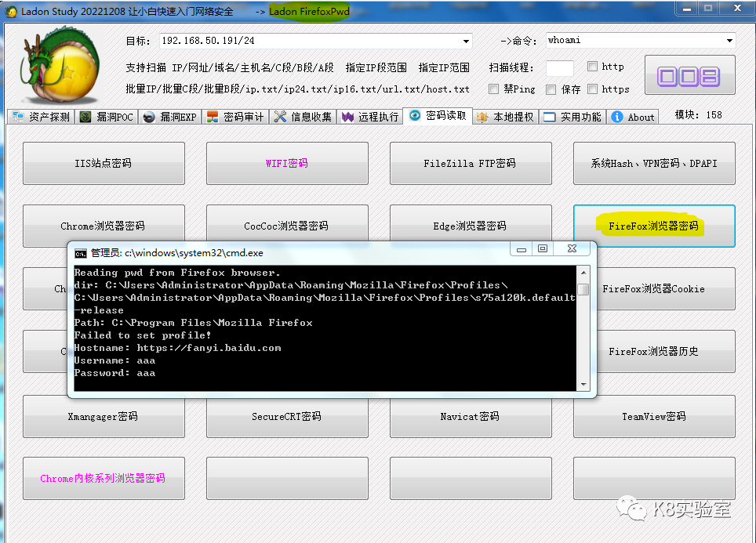The width and height of the screenshot is (756, 543).
Task: Click the TeamView密码 button
Action: (654, 416)
